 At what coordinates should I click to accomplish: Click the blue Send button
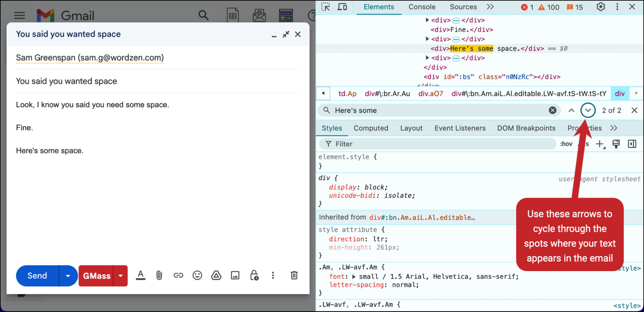(37, 276)
